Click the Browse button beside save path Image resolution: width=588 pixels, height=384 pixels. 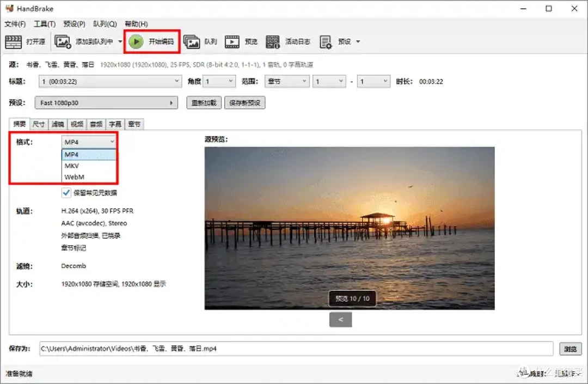click(x=571, y=349)
